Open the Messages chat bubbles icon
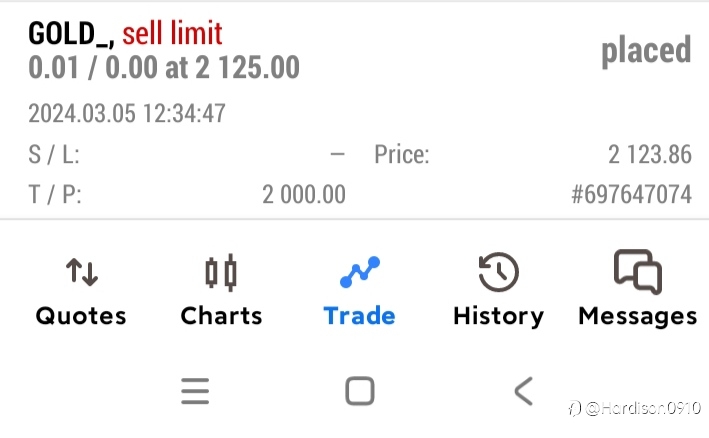709x438 pixels. [638, 271]
